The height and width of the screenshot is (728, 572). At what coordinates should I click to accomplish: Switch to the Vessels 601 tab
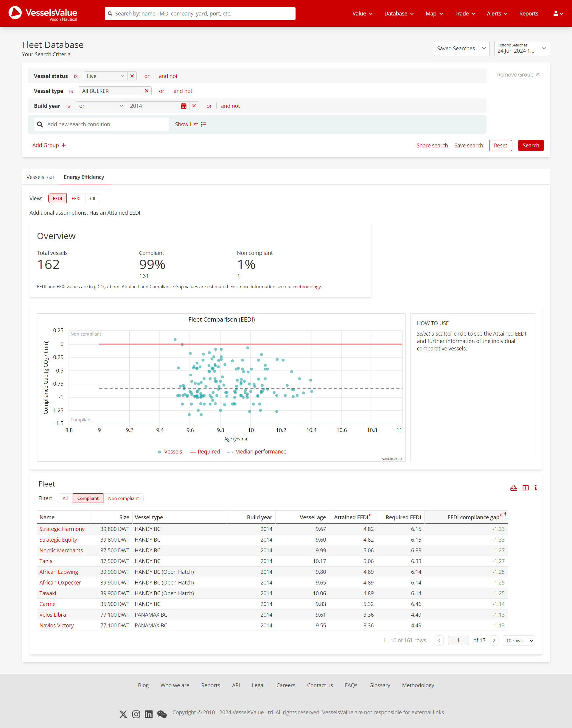[41, 177]
